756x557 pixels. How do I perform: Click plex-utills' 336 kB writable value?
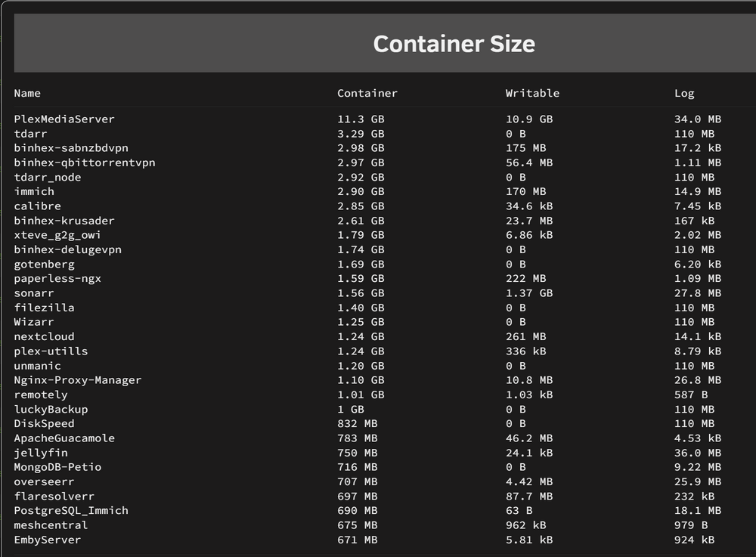525,351
